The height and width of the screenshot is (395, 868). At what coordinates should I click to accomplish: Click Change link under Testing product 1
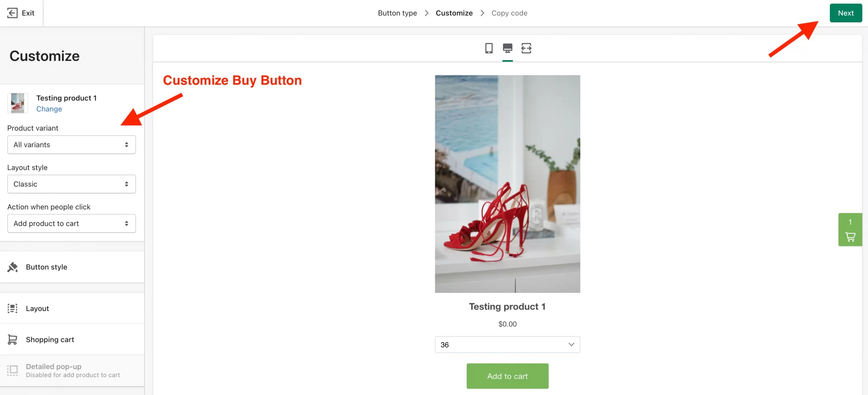click(x=49, y=109)
